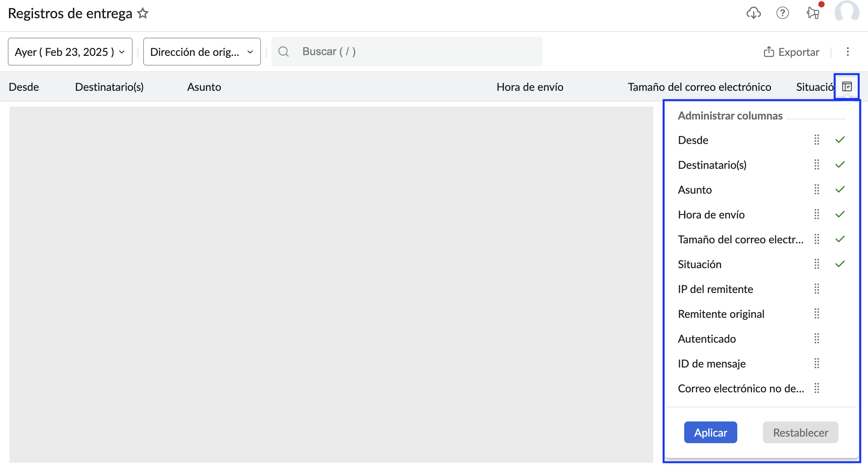Open the three-dot more options menu
This screenshot has height=475, width=868.
point(848,52)
